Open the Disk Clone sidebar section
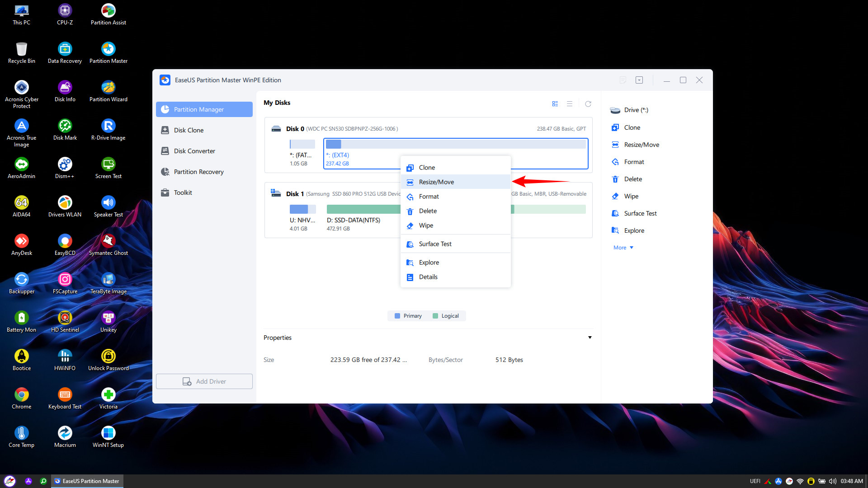The image size is (868, 488). click(x=189, y=130)
